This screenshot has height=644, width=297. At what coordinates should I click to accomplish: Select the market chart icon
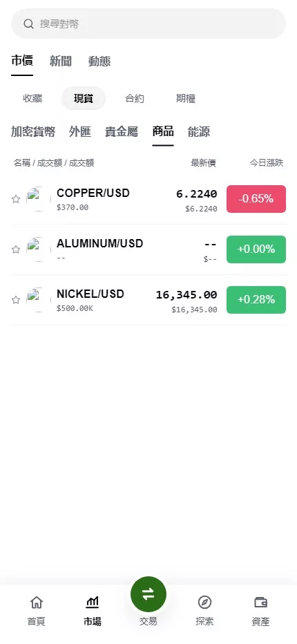click(93, 603)
